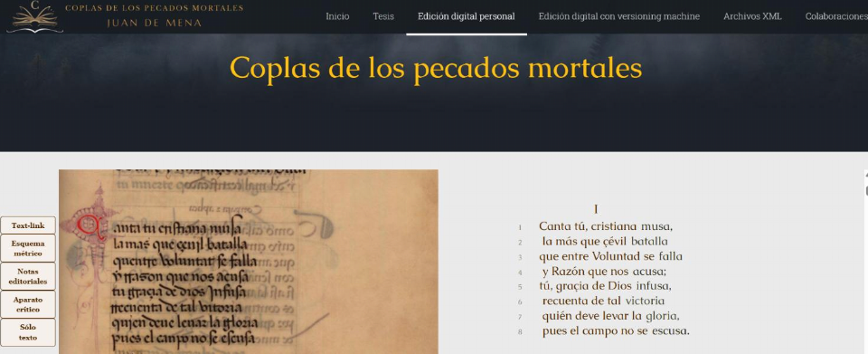The height and width of the screenshot is (354, 868).
Task: Click verse 'pues el campo no se escusa'
Action: click(616, 331)
